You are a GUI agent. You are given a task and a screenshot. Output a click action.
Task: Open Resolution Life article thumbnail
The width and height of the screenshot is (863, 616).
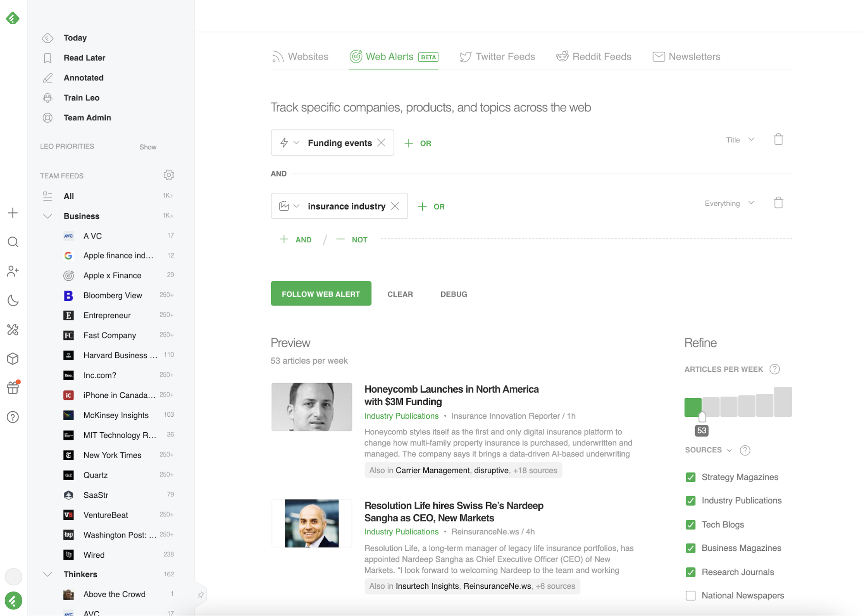click(x=312, y=523)
